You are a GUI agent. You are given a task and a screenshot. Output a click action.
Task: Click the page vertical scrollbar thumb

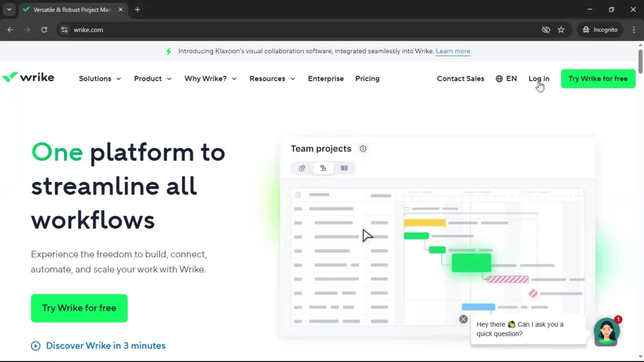tap(640, 61)
